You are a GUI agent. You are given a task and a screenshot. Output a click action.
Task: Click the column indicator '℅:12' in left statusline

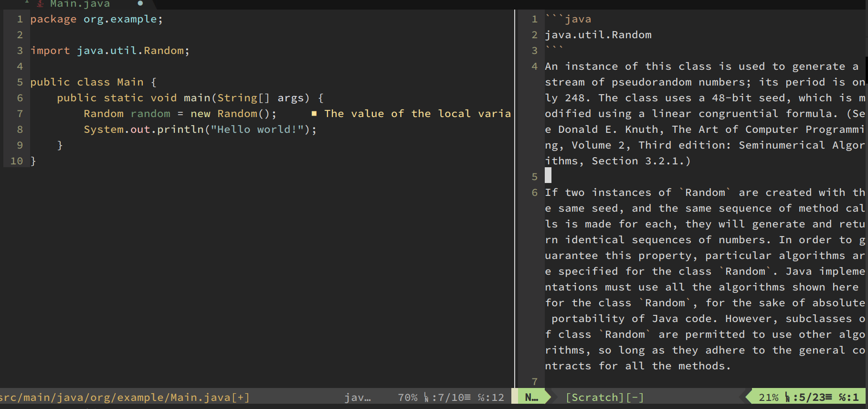coord(491,398)
